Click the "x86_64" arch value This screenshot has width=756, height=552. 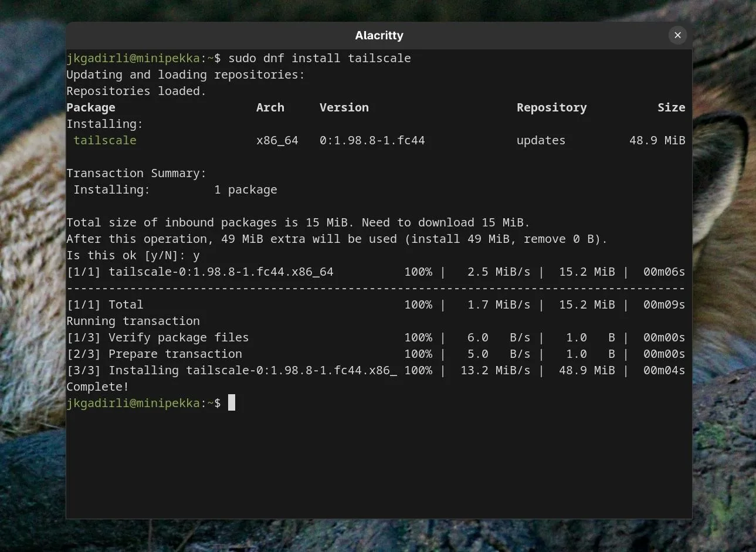[x=277, y=140]
